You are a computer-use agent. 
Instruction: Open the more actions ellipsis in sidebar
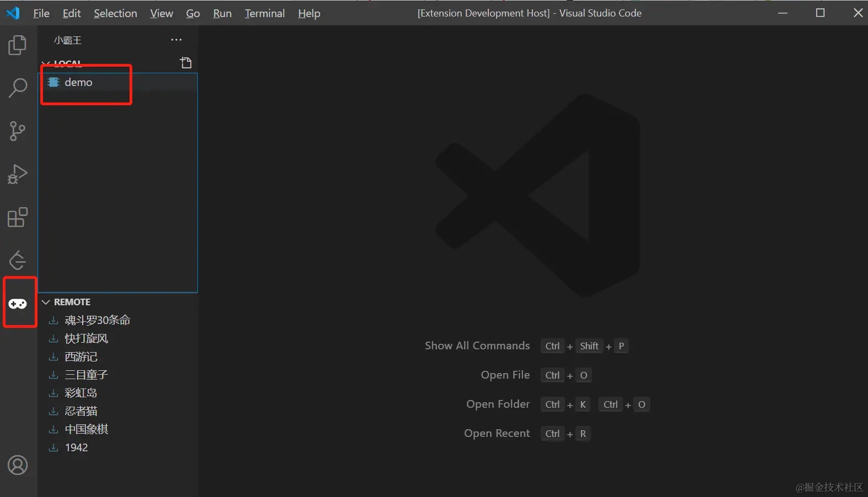pyautogui.click(x=176, y=40)
